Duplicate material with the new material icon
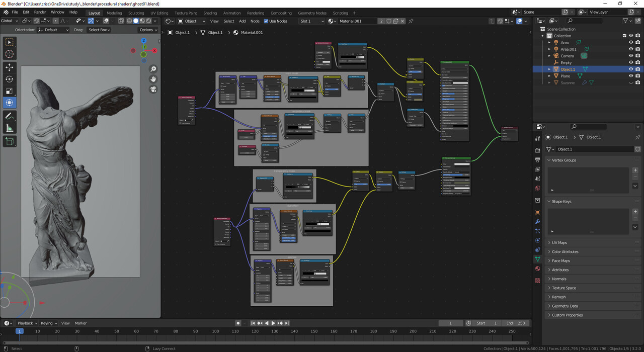The height and width of the screenshot is (352, 644). point(396,21)
